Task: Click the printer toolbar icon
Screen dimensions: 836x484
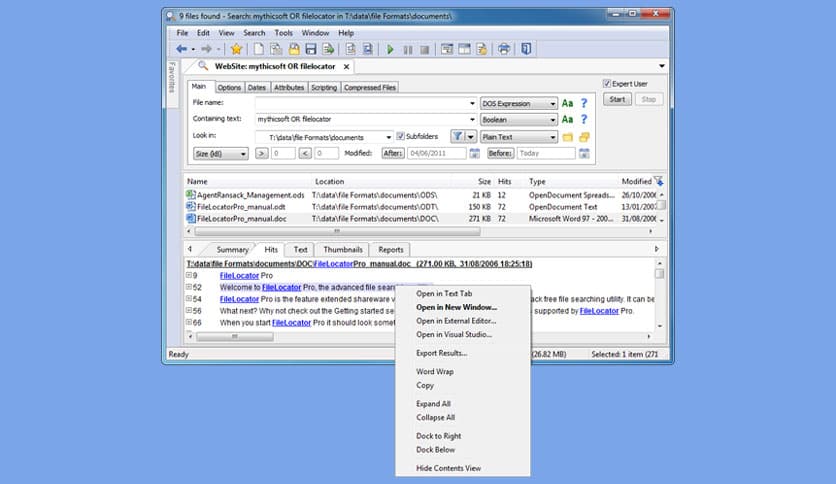Action: 504,49
